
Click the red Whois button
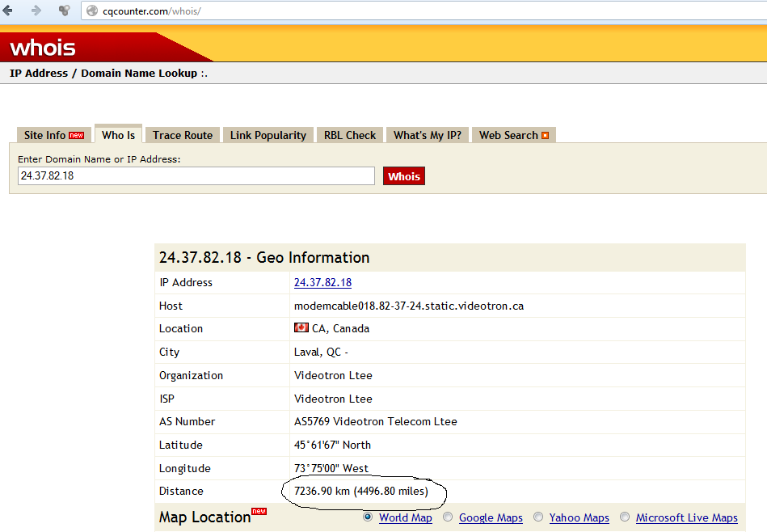pos(404,176)
